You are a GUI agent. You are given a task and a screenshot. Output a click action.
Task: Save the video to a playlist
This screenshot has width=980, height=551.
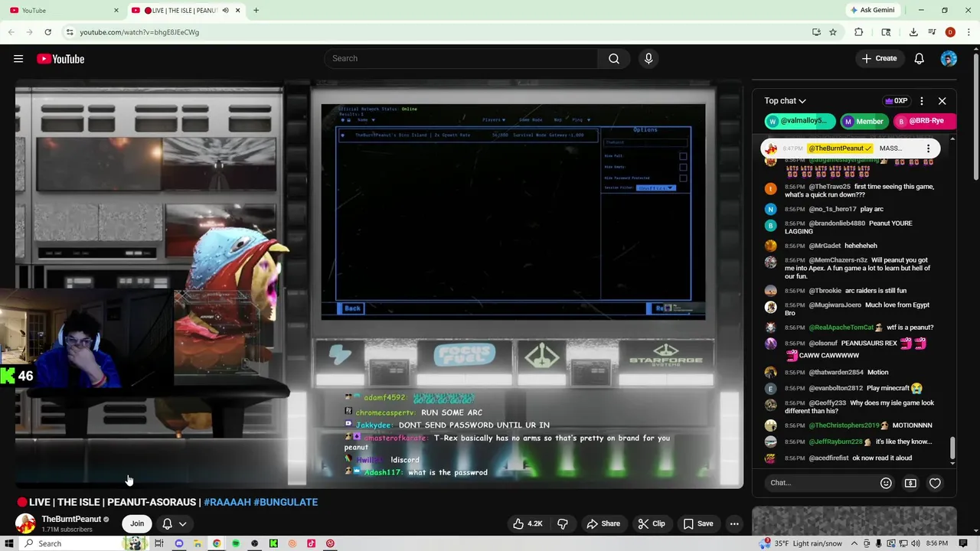click(x=698, y=523)
